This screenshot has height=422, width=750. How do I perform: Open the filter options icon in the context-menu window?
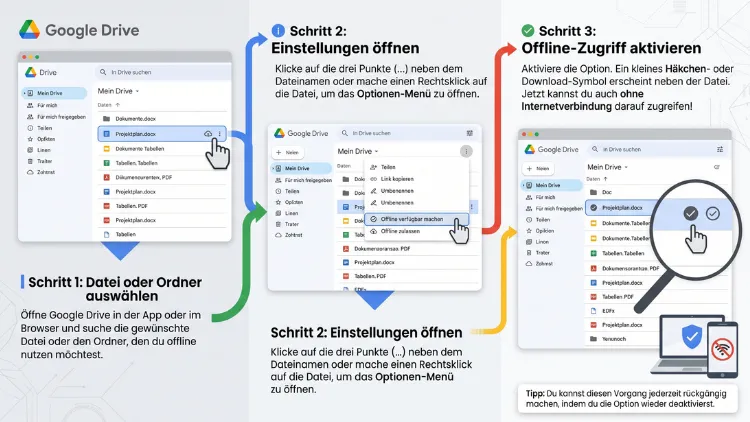470,133
